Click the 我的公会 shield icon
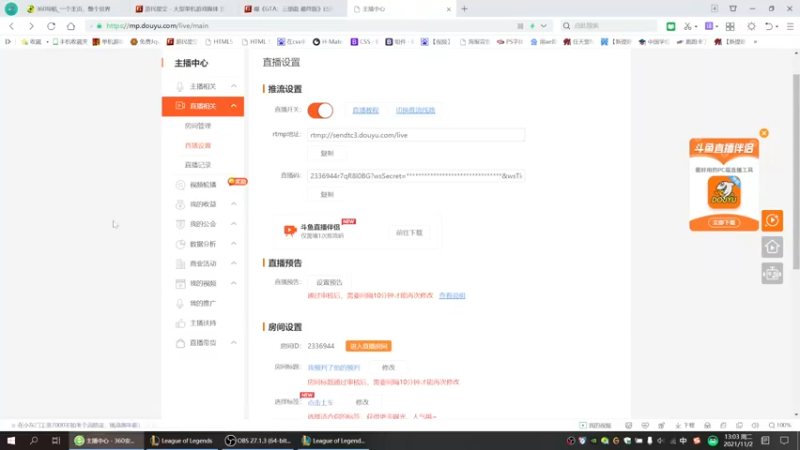Screen dimensions: 800x450 pos(180,224)
